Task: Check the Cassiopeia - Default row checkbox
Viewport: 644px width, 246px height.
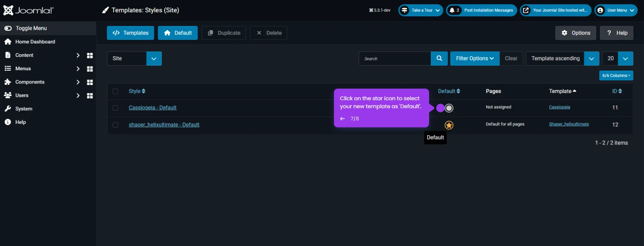Action: click(x=115, y=108)
